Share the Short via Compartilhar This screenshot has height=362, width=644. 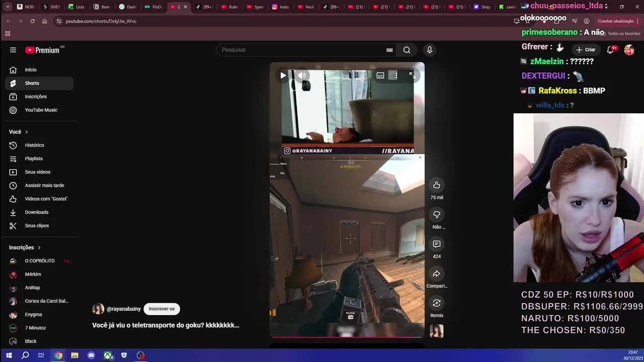pos(437,274)
